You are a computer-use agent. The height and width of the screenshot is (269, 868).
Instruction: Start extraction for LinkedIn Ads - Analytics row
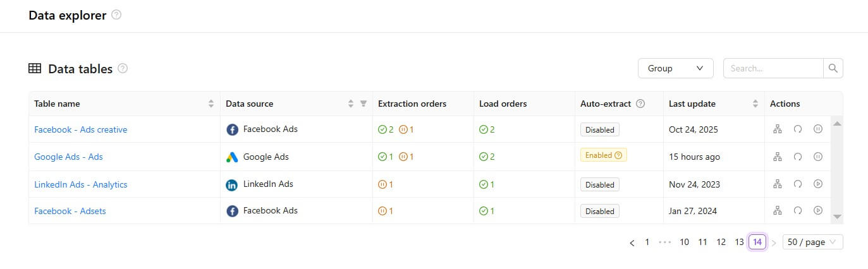pos(818,184)
